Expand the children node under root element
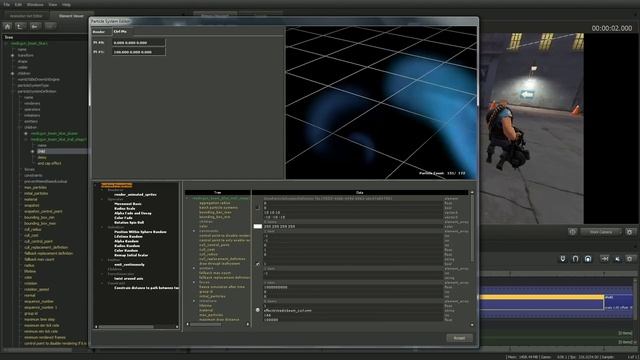Viewport: 640px width, 360px height. coord(12,73)
